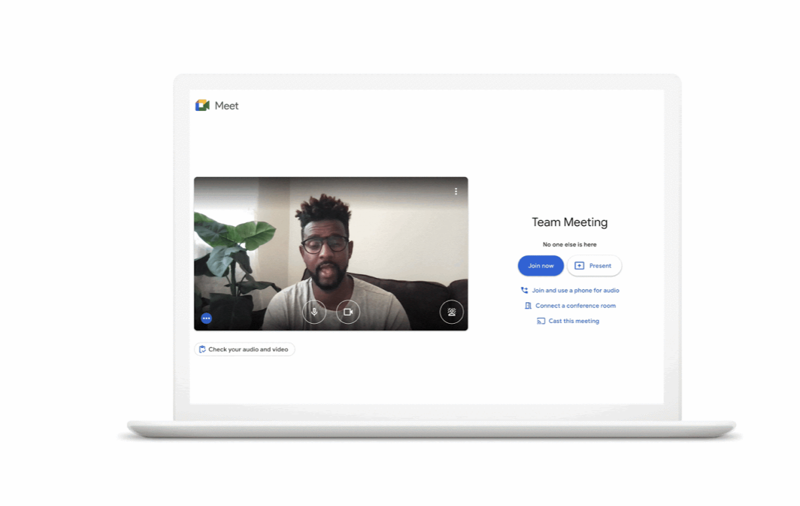Mute the microphone in video preview
This screenshot has width=800, height=506.
tap(314, 312)
